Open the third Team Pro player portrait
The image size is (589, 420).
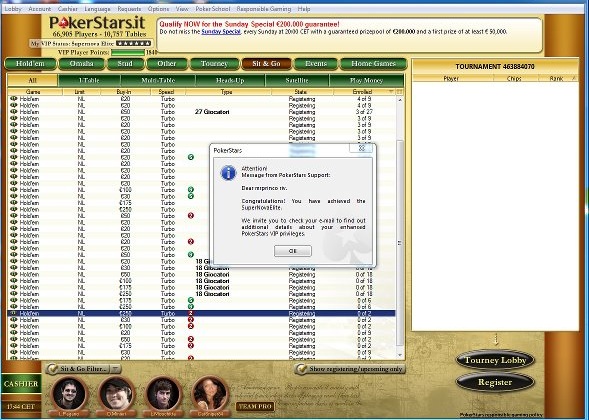163,394
